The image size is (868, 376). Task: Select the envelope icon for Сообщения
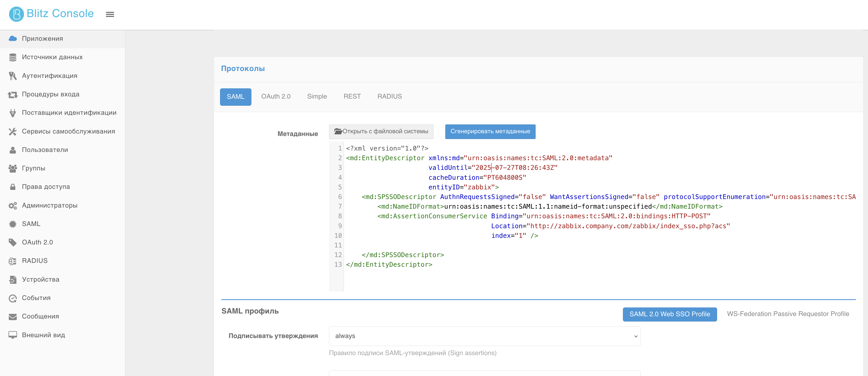tap(13, 317)
